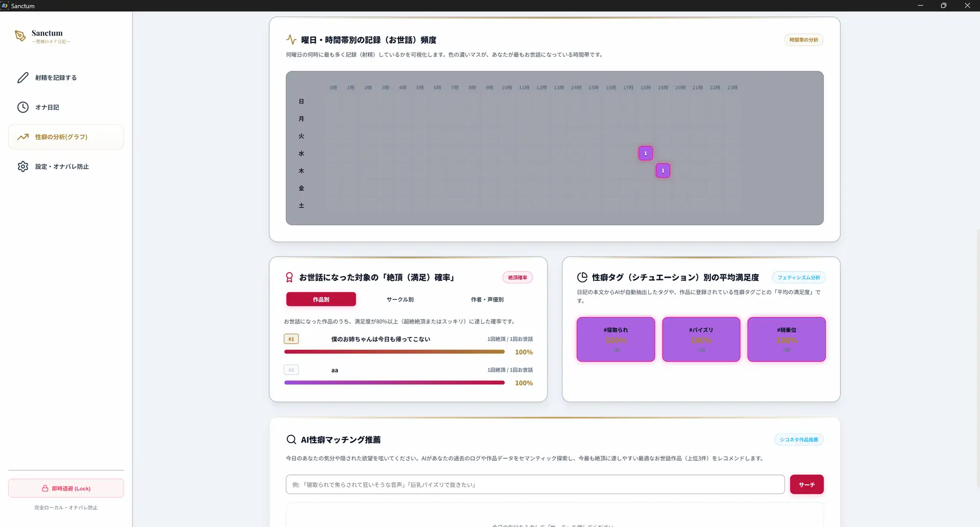Click the Sanctum app icon in the title bar

point(5,5)
